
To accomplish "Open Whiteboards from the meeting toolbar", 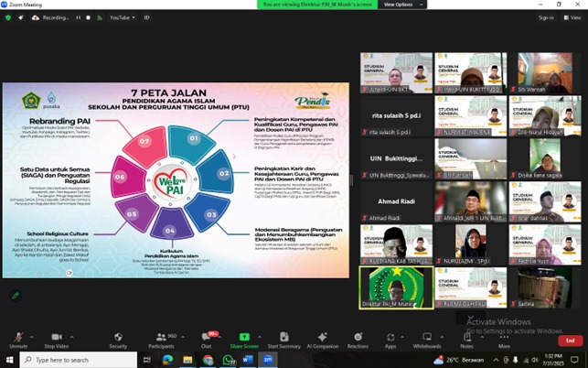I will click(427, 339).
